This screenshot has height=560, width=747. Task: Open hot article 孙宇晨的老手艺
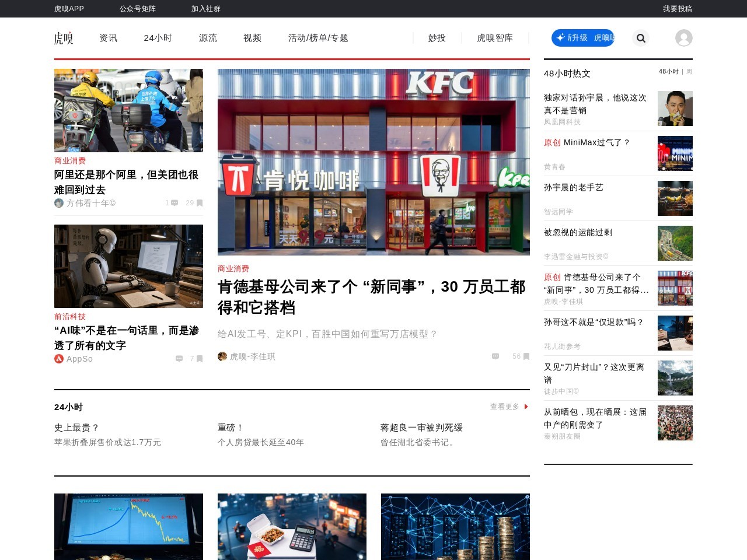pyautogui.click(x=574, y=187)
